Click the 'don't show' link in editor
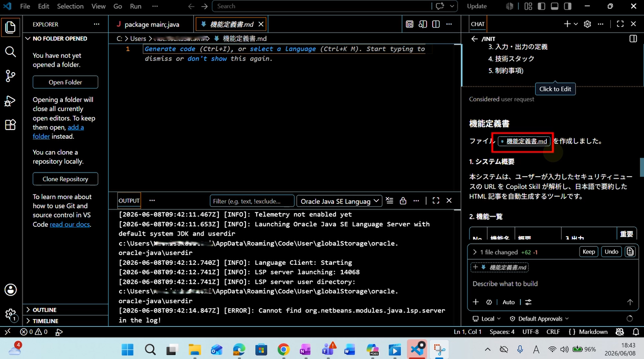The width and height of the screenshot is (644, 359). pos(207,58)
